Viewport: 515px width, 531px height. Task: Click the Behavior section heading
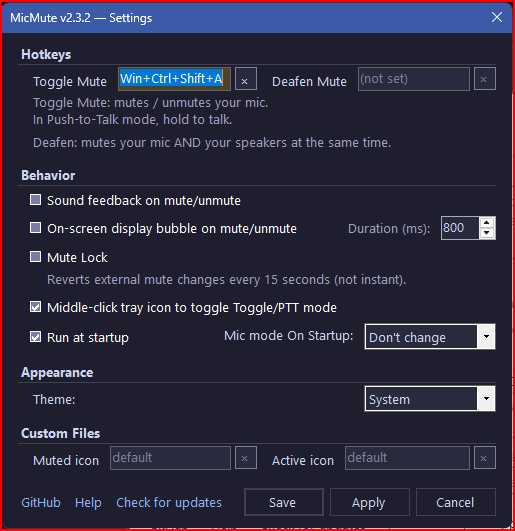[48, 175]
